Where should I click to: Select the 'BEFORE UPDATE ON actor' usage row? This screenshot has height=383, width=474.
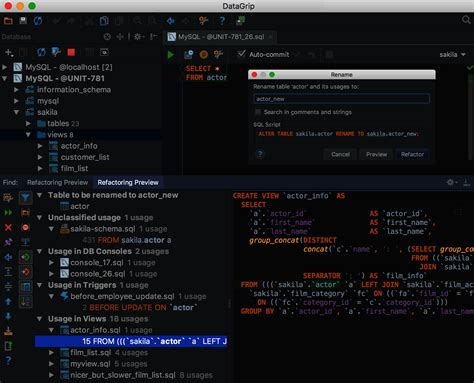pos(140,307)
